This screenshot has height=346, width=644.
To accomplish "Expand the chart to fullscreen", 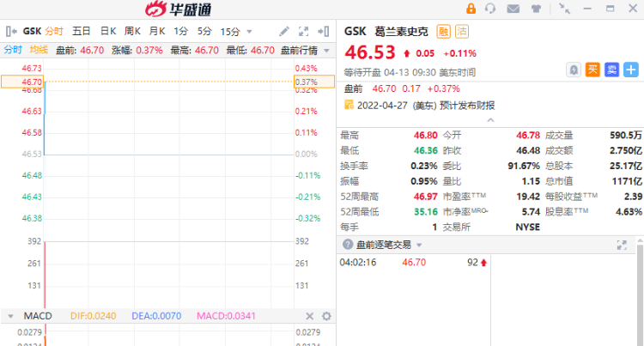I will click(x=303, y=31).
